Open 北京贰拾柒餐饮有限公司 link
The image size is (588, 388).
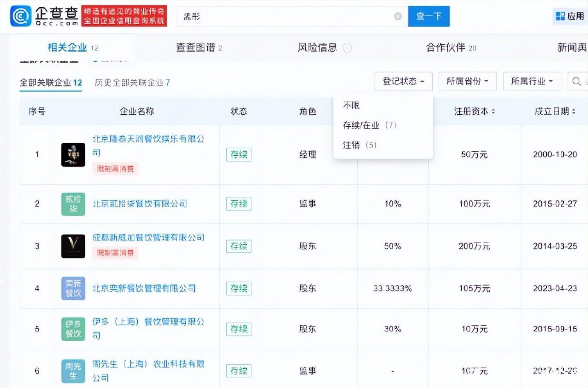click(140, 204)
